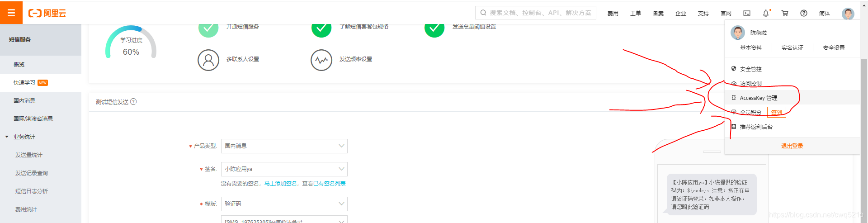868x223 pixels.
Task: Focus the top search input field
Action: pyautogui.click(x=536, y=13)
